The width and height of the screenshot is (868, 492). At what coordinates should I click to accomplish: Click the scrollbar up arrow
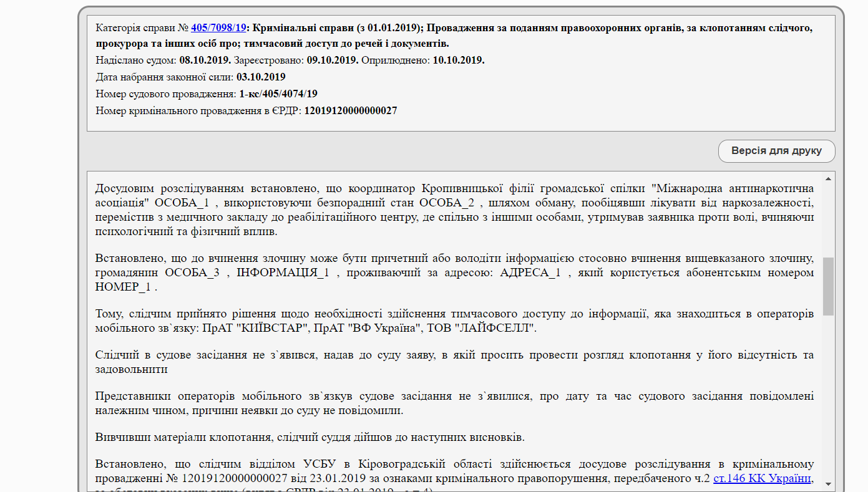828,178
